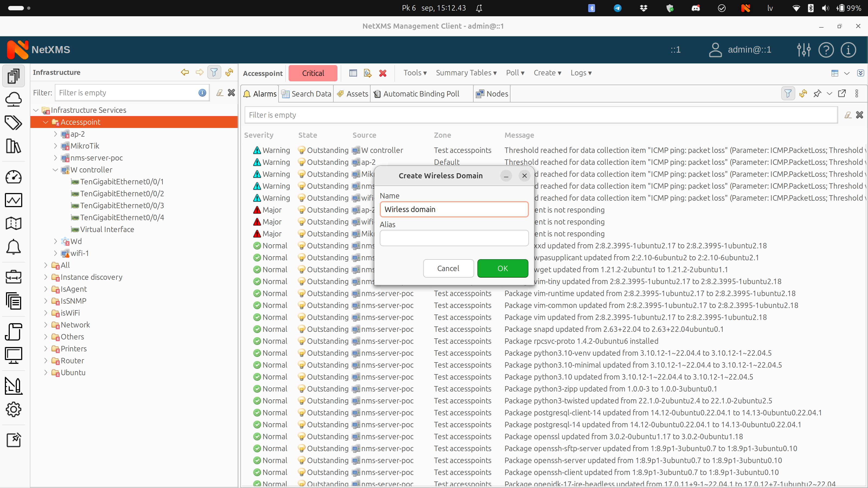Click the red delete X toolbar icon

coord(382,73)
